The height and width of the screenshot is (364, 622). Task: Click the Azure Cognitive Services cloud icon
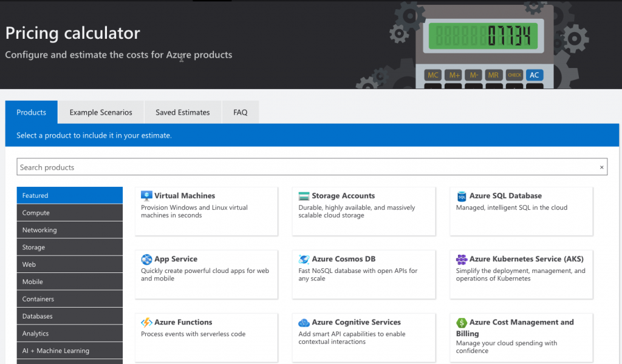[x=304, y=323]
